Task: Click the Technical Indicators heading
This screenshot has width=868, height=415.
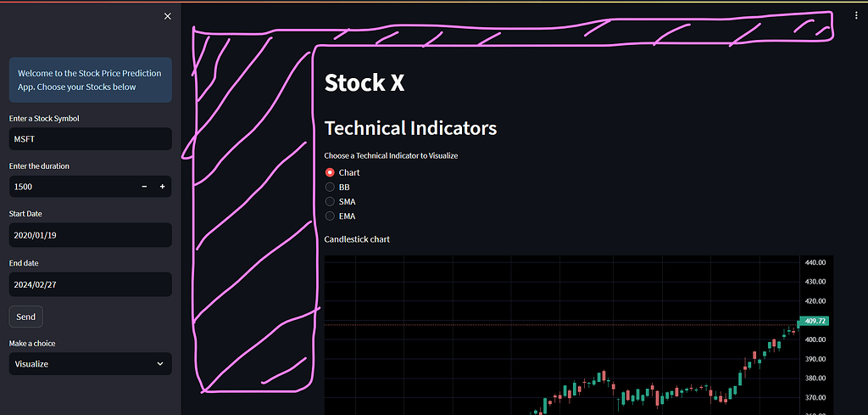Action: click(x=410, y=128)
